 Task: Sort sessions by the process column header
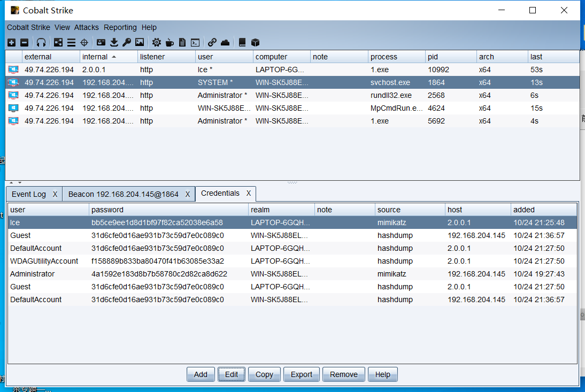(397, 57)
